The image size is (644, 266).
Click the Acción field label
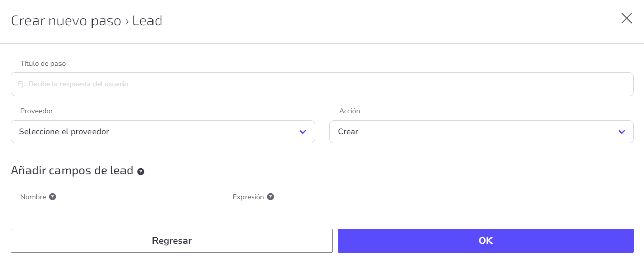click(x=350, y=111)
